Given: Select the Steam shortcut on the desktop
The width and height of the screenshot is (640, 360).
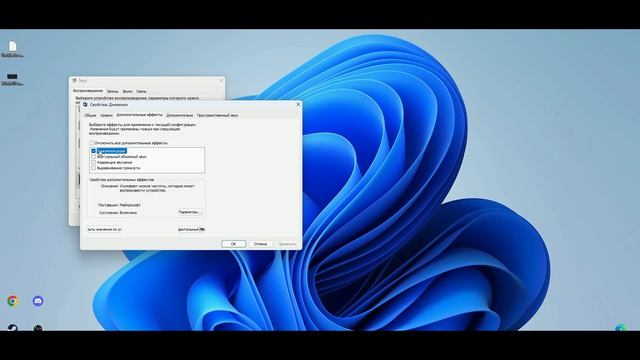Looking at the screenshot, I should [13, 328].
